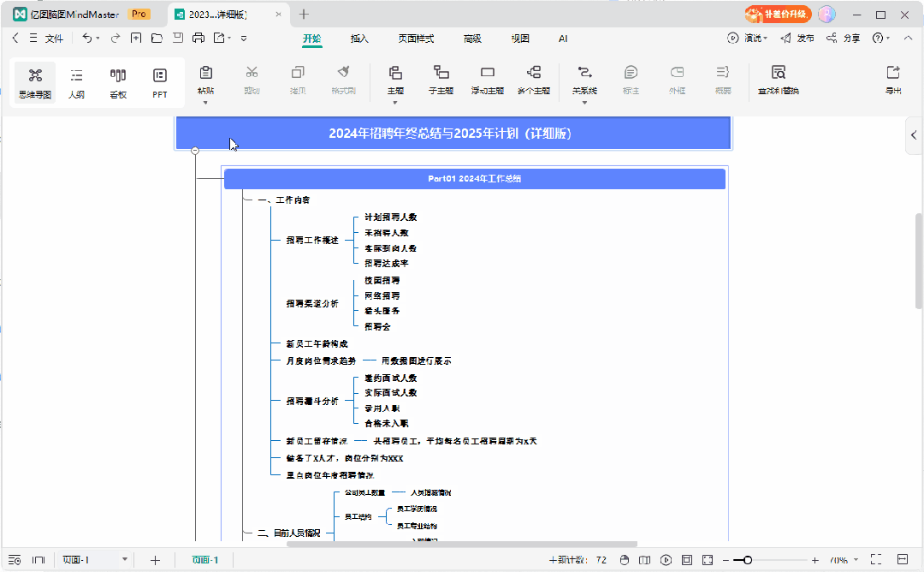Click the redo arrow icon
924x572 pixels.
tap(115, 39)
